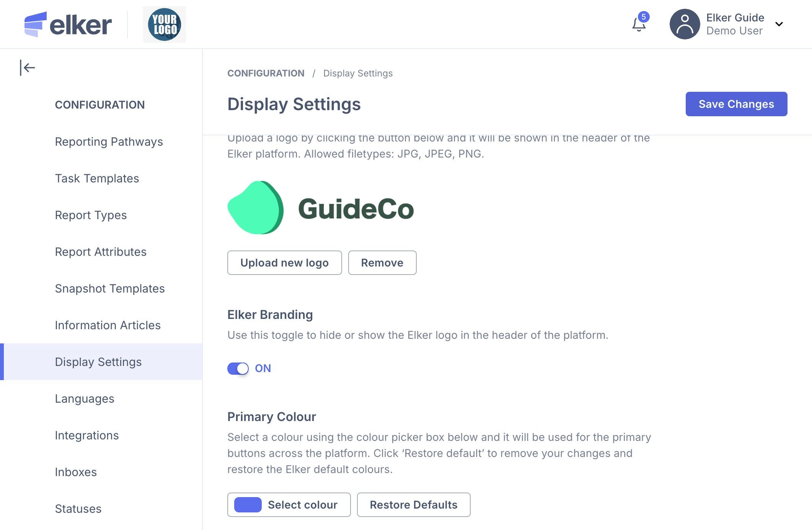Collapse the sidebar with the arrow icon
812x530 pixels.
pyautogui.click(x=28, y=68)
